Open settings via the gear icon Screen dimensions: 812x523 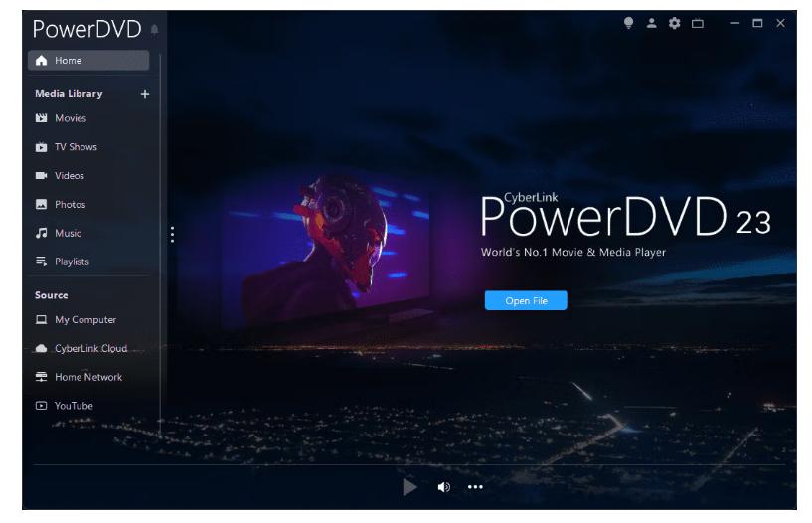(674, 23)
